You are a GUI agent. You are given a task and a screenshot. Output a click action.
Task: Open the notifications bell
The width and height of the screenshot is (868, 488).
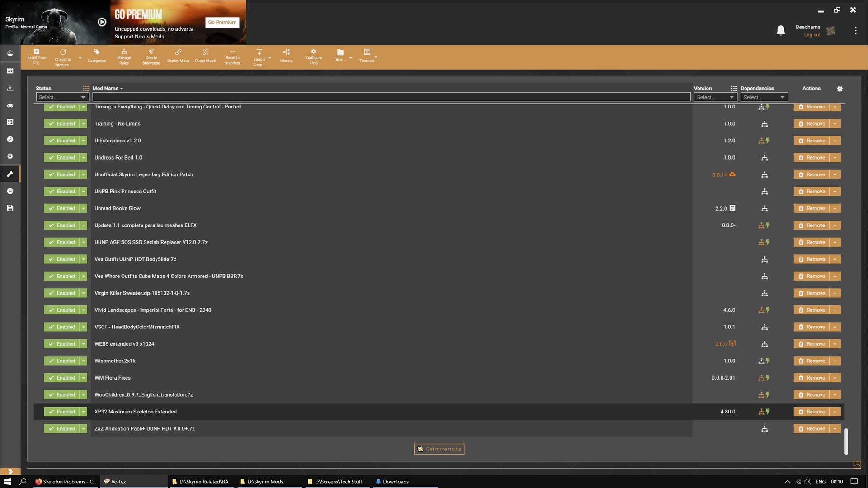(x=781, y=31)
